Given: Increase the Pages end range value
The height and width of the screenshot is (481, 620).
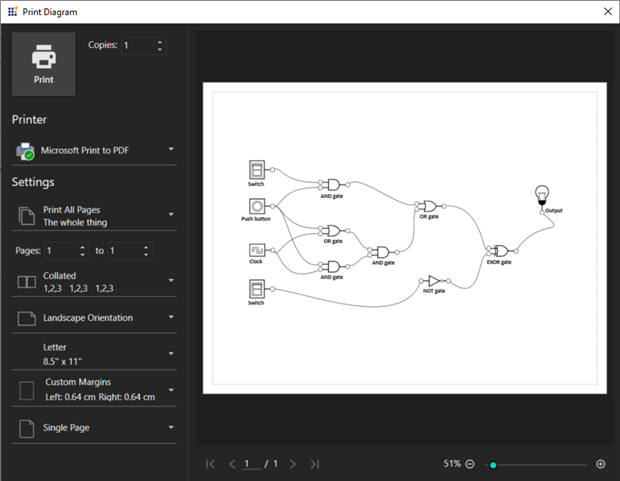Looking at the screenshot, I should [x=147, y=247].
